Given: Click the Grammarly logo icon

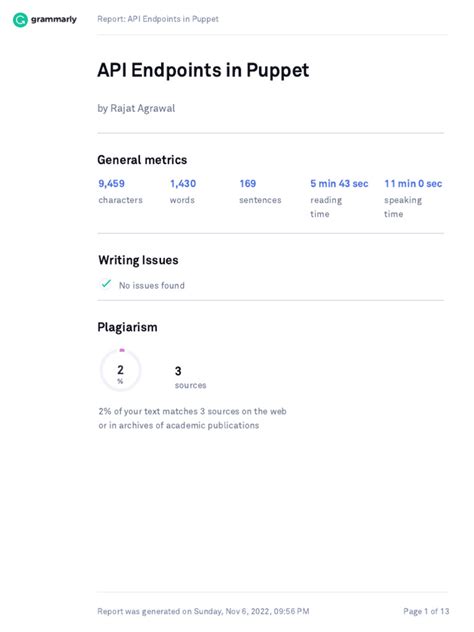Looking at the screenshot, I should 20,19.
